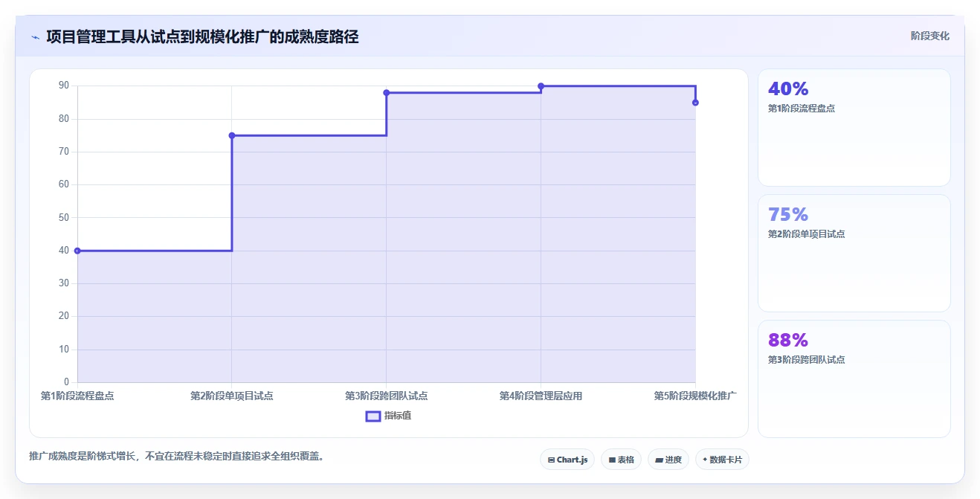The width and height of the screenshot is (980, 499).
Task: Open the 88% 第3阶段跨团队试点 card
Action: point(854,379)
